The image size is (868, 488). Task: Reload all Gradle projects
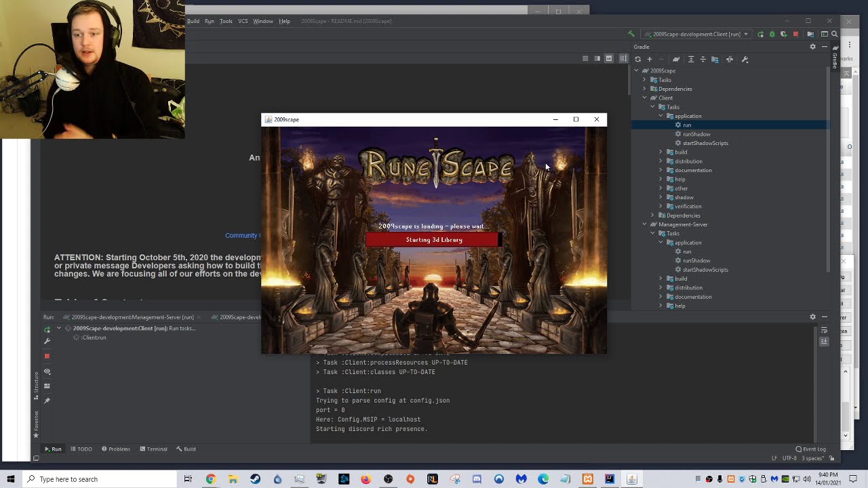coord(637,60)
